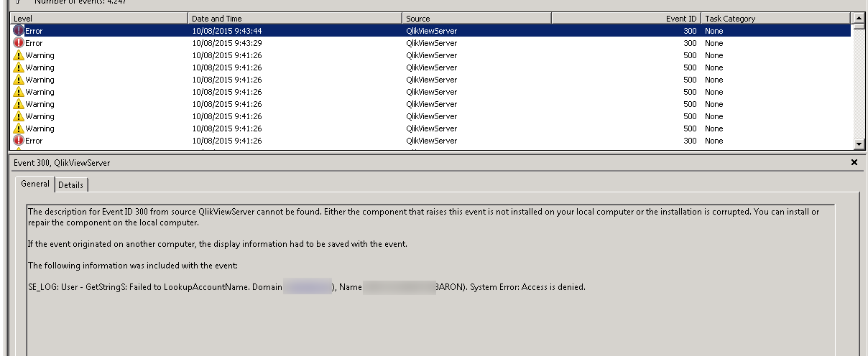Sort by the Date and Time column header
Screen dimensions: 868x356
pyautogui.click(x=295, y=19)
